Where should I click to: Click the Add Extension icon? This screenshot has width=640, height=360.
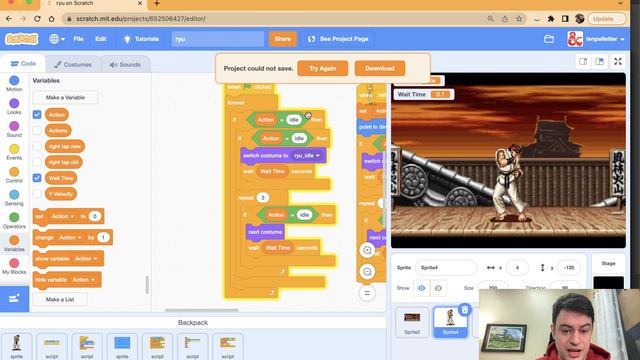click(x=14, y=298)
